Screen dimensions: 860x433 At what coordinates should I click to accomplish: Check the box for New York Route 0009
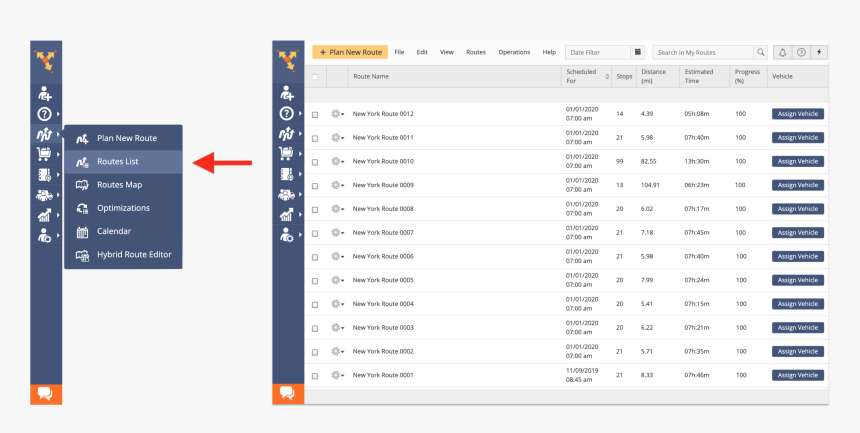315,185
